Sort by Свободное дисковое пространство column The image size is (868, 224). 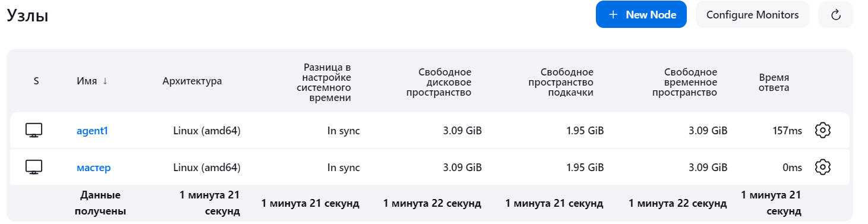click(x=438, y=82)
